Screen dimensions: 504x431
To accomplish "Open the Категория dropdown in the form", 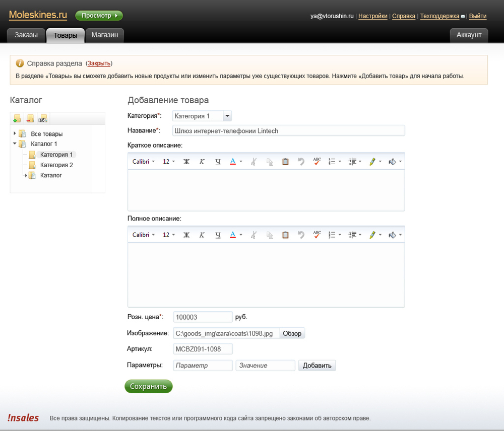I will tap(227, 116).
